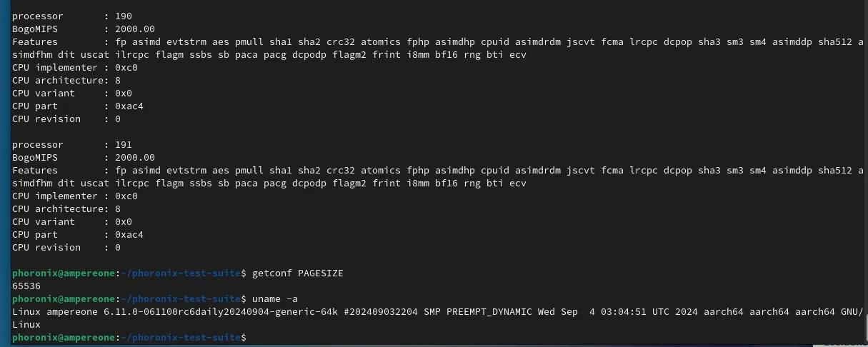Click the 65536 page size output
The width and height of the screenshot is (868, 347).
pos(26,286)
